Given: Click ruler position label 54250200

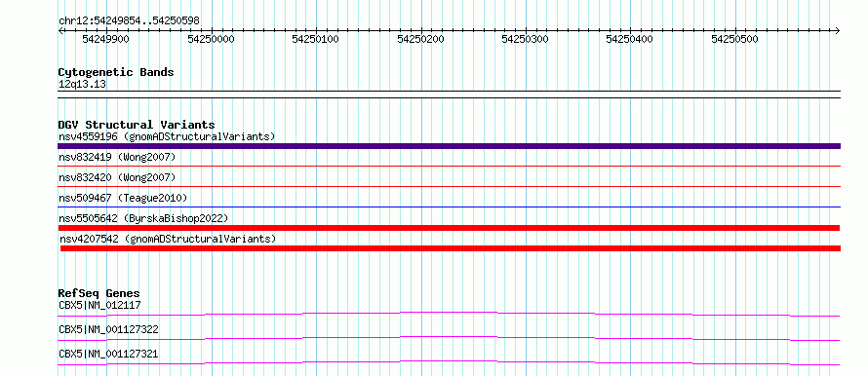Looking at the screenshot, I should 420,39.
